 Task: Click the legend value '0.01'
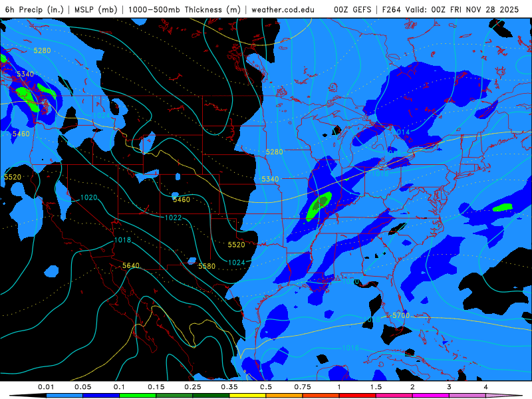(46, 387)
